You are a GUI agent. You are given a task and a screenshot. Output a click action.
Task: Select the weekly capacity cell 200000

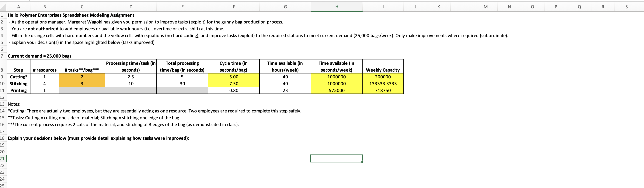pyautogui.click(x=383, y=77)
